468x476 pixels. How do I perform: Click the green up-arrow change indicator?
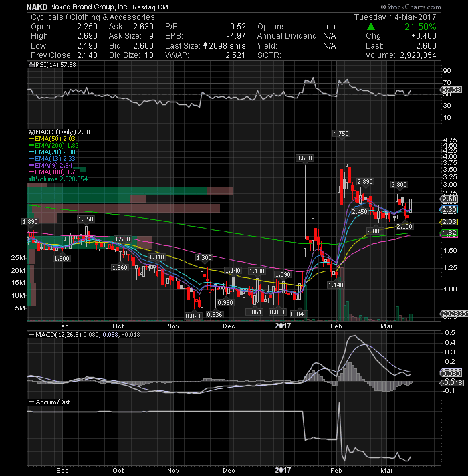click(371, 27)
